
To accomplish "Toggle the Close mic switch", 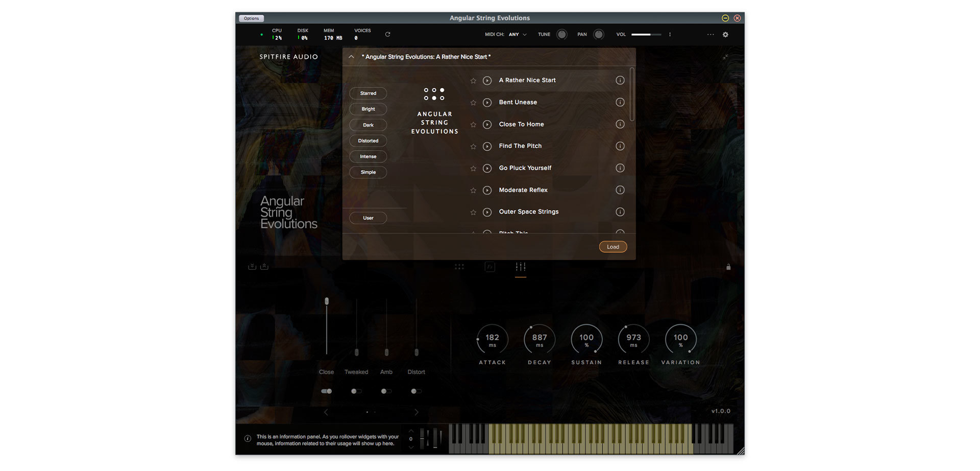I will [x=327, y=391].
